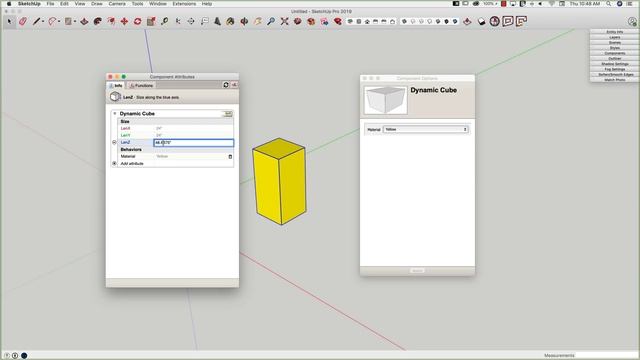Select the Push/Pull tool
640x360 pixels.
click(84, 21)
